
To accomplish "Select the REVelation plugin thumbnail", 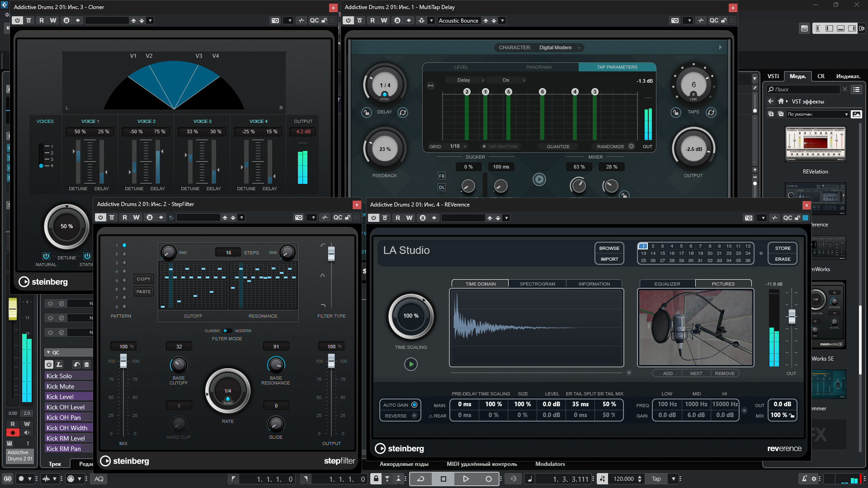I will (x=815, y=144).
